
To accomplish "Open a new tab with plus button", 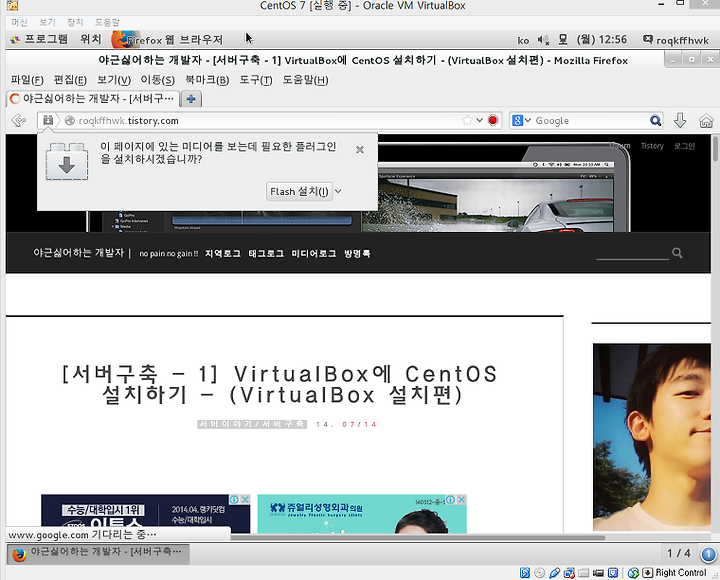I will (191, 99).
